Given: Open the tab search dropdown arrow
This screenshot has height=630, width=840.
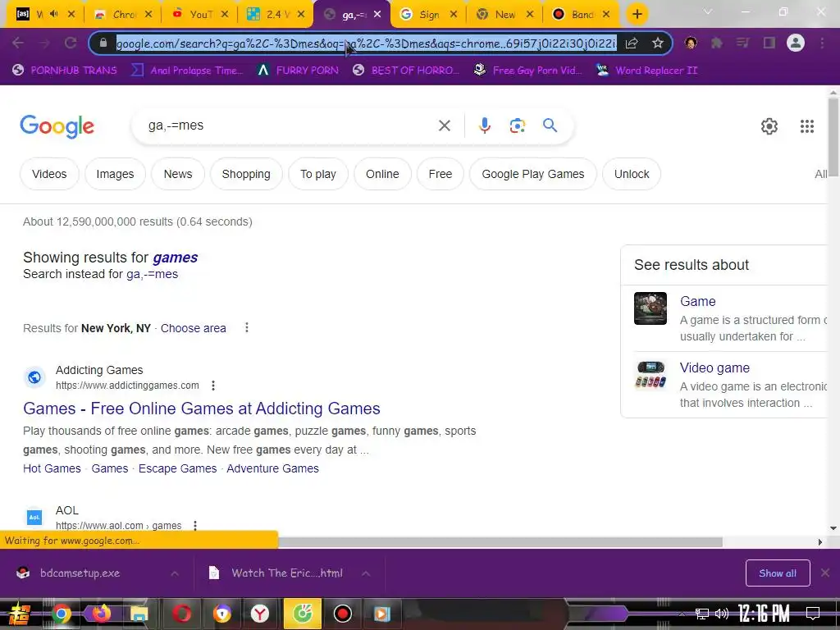Looking at the screenshot, I should tap(707, 11).
